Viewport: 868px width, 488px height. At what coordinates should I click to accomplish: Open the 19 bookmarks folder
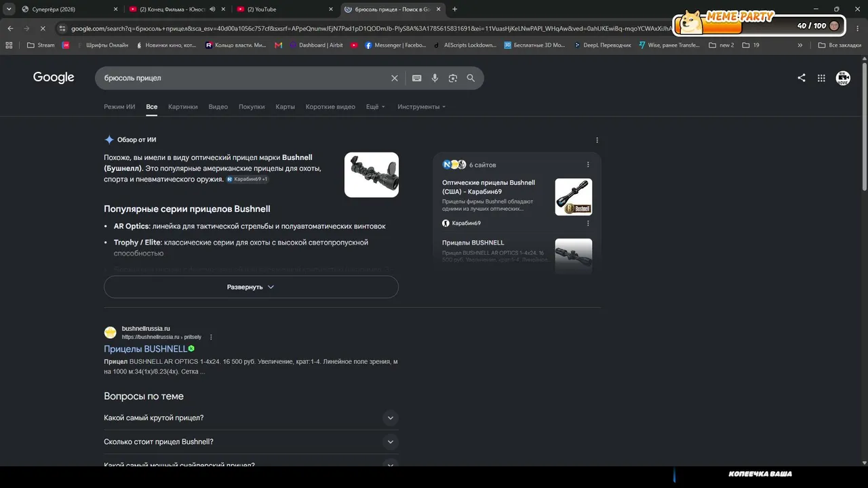(x=751, y=45)
